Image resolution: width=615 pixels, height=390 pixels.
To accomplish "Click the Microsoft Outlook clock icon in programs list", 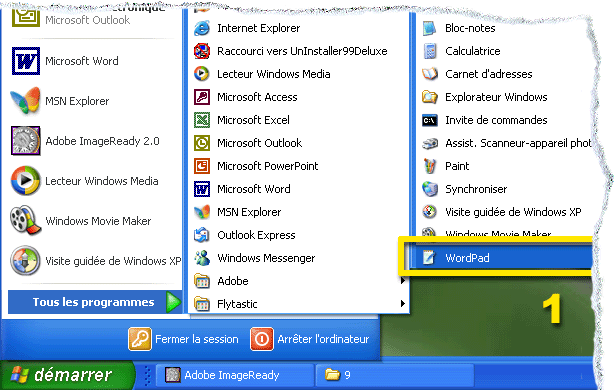I will [x=202, y=143].
